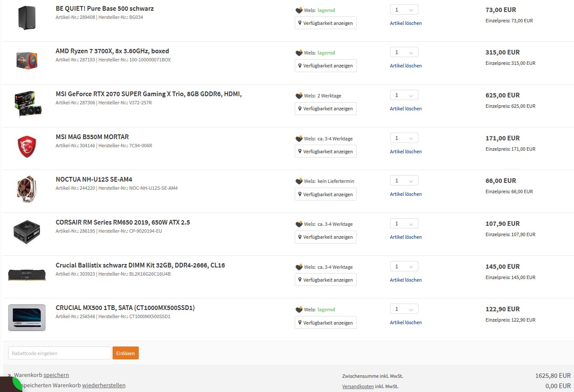This screenshot has width=574, height=392.
Task: Open quantity dropdown for CRUCIAL MX500
Action: [404, 309]
